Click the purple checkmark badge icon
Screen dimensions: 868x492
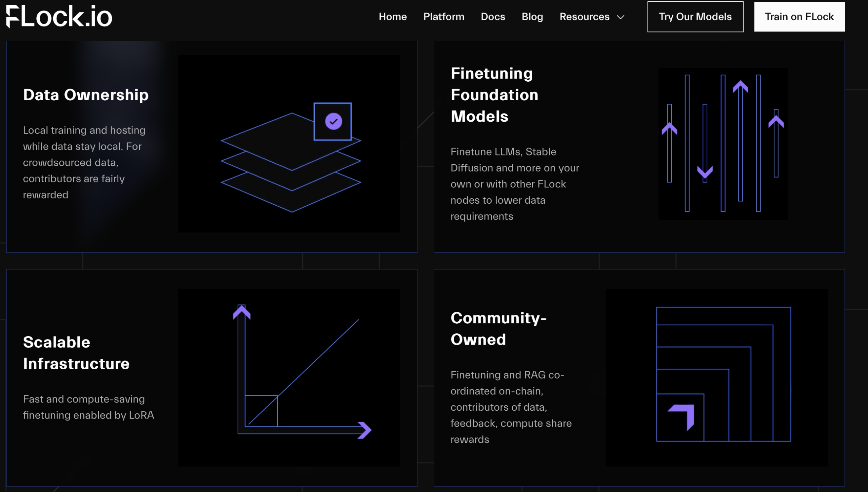(x=333, y=121)
